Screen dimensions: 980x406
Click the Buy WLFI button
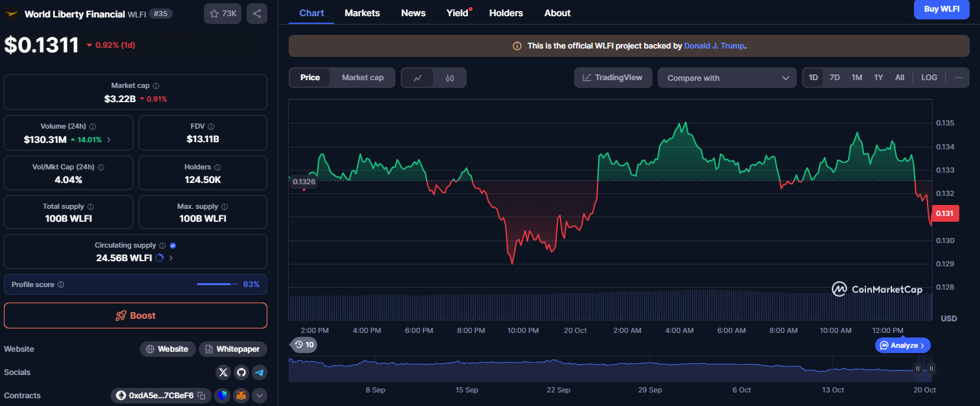point(941,9)
